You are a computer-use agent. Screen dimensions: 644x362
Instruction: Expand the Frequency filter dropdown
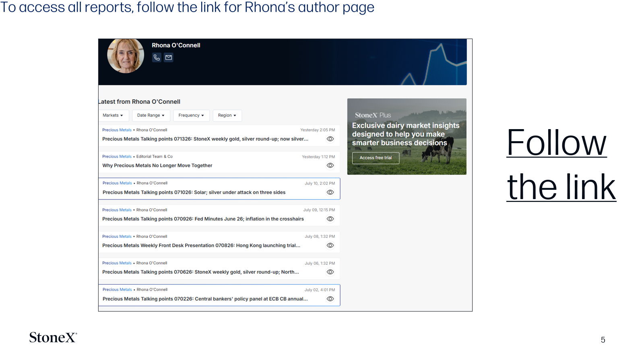click(191, 115)
